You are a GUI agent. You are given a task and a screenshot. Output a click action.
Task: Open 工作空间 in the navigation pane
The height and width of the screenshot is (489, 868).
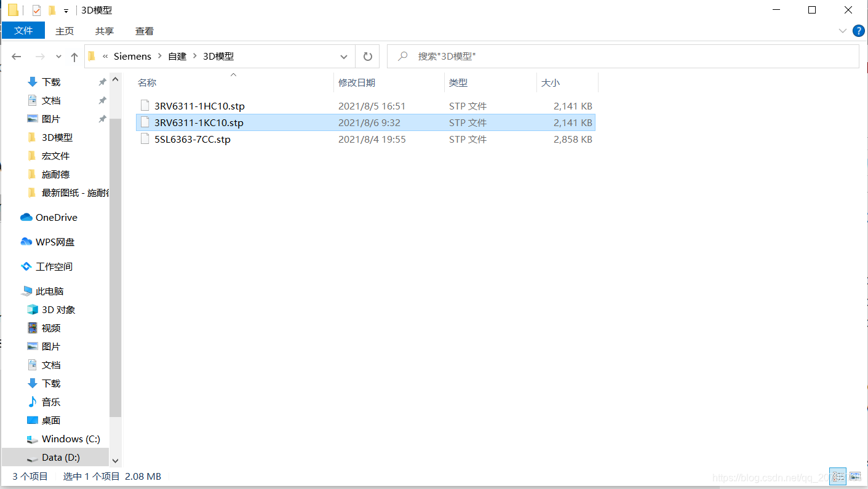(54, 266)
